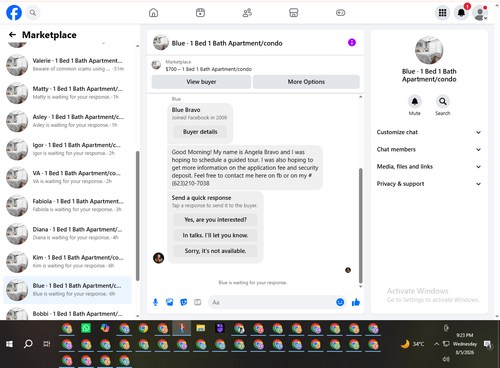Show hidden system tray icons chevron
500x368 pixels.
coord(436,344)
